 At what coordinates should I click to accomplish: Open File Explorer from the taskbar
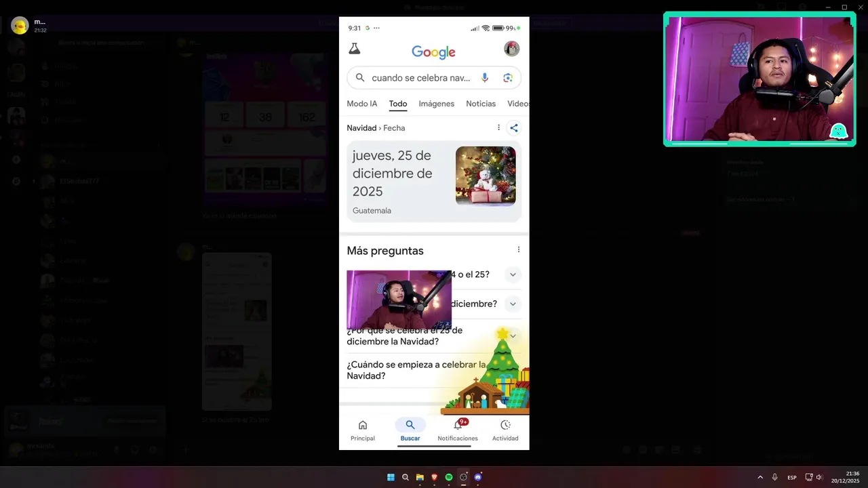coord(420,477)
